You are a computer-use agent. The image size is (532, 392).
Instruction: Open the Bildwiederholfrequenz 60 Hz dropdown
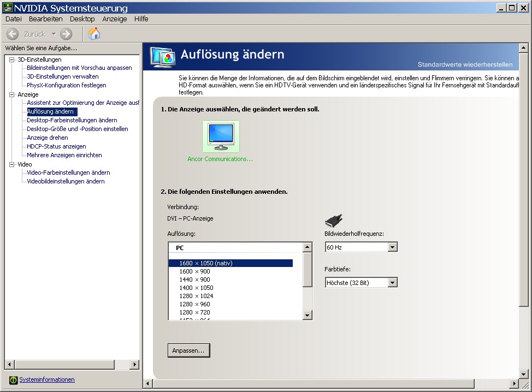[x=361, y=247]
